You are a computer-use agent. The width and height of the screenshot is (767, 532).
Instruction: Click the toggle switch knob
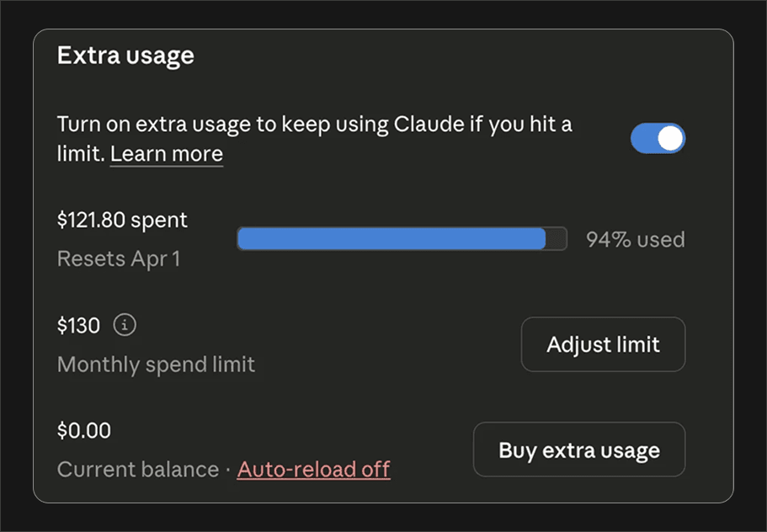(669, 138)
